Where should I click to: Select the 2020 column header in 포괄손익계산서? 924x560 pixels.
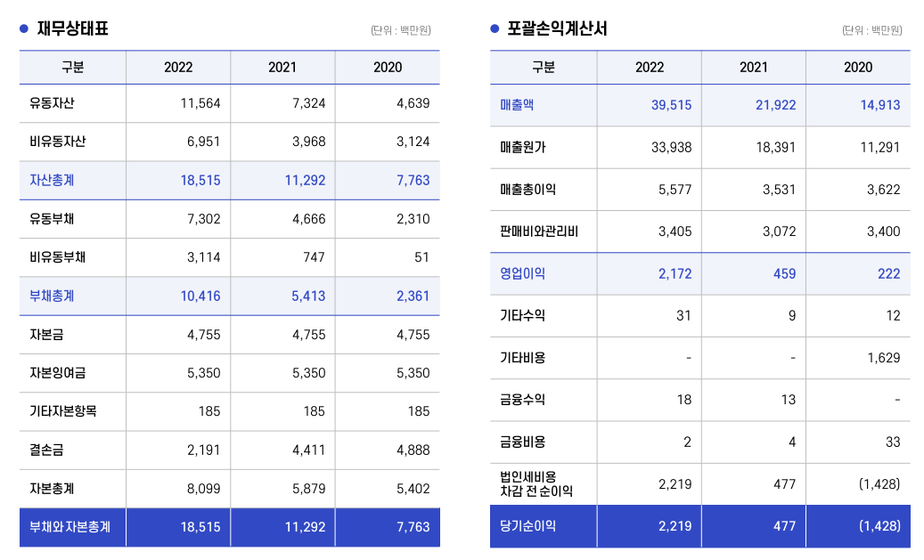[x=858, y=67]
